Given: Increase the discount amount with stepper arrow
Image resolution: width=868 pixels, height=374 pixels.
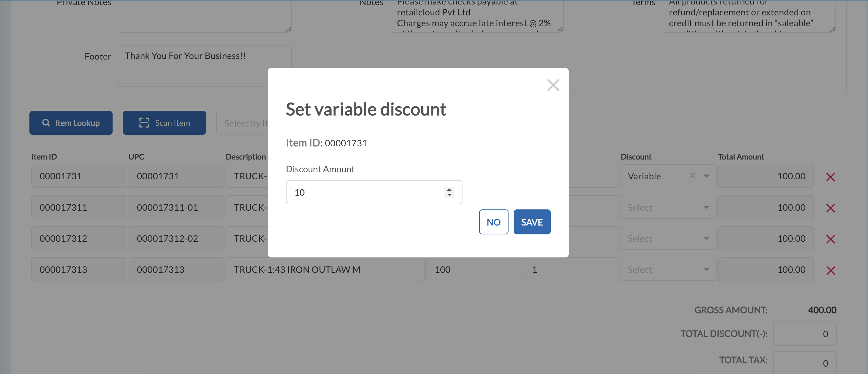Looking at the screenshot, I should point(449,190).
